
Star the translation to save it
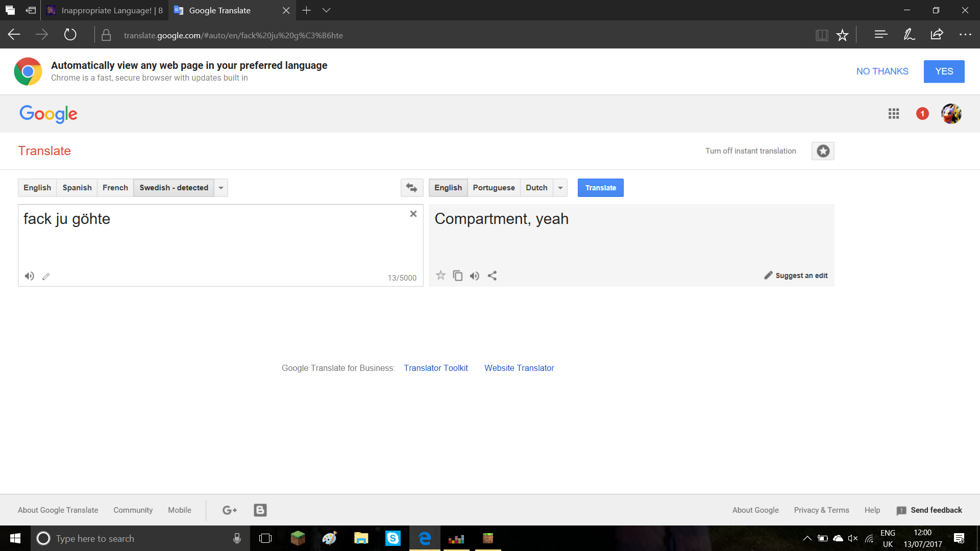(440, 275)
